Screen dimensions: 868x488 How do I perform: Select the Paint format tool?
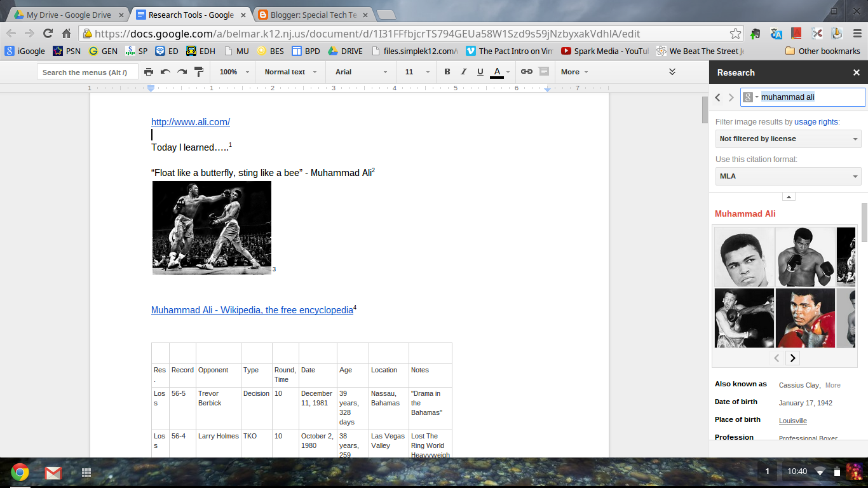[199, 72]
